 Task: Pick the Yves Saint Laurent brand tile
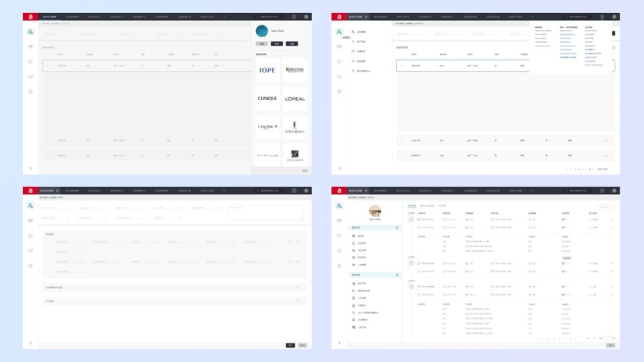pos(295,127)
